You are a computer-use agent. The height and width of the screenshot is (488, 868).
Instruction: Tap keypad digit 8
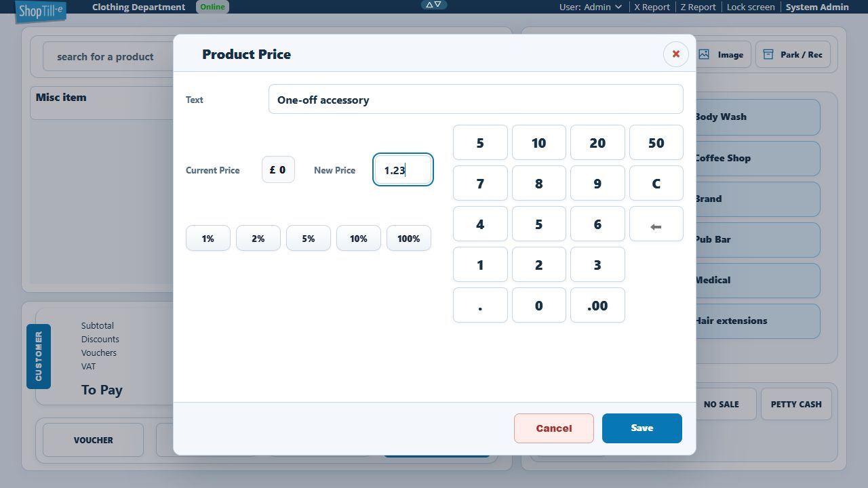coord(538,183)
